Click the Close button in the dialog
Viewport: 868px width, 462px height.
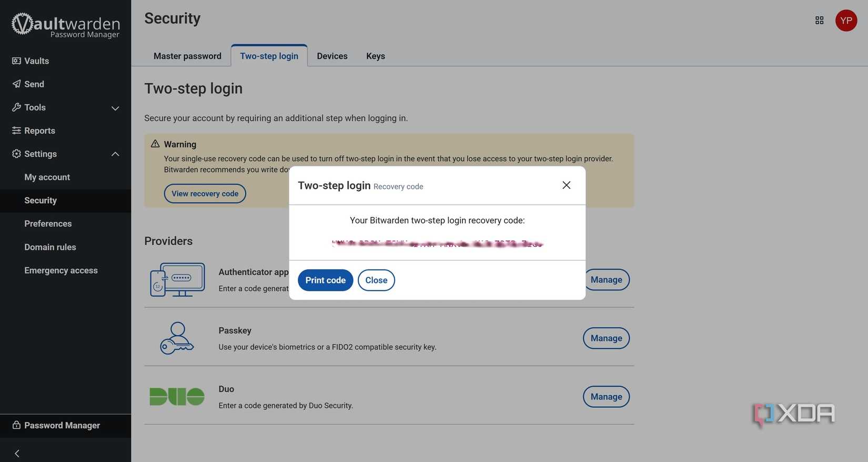[x=376, y=280]
